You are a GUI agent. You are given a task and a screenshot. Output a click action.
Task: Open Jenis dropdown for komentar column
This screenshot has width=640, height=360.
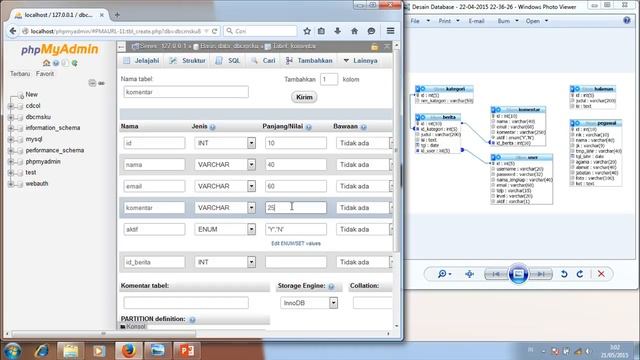[x=251, y=208]
